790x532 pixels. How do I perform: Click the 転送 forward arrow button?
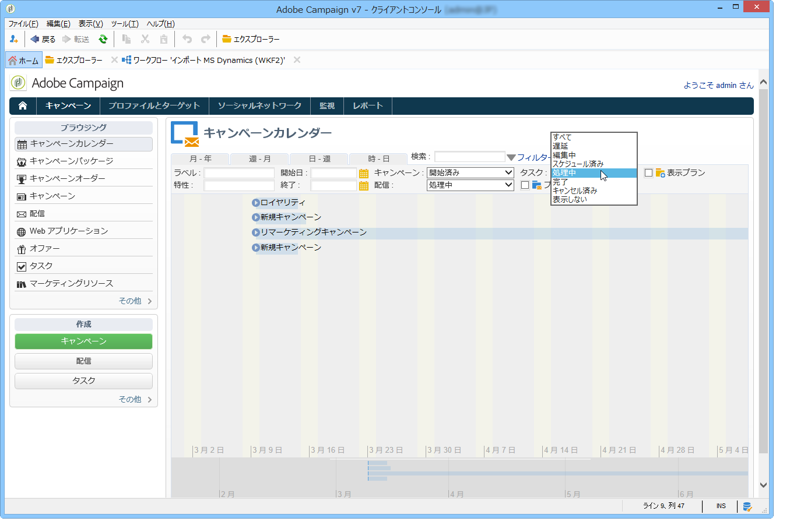[76, 39]
